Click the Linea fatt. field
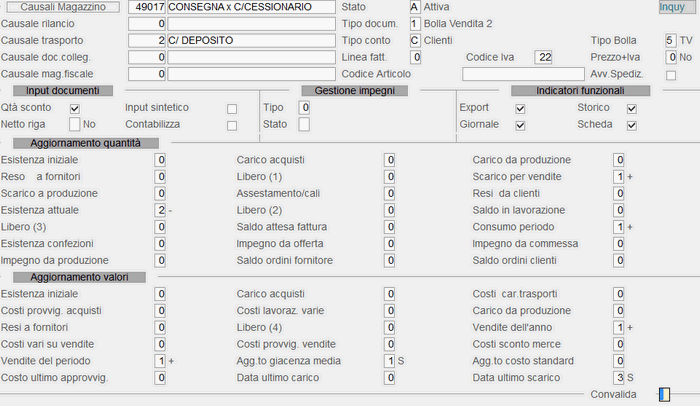Screen dimensions: 700x406 coord(416,57)
